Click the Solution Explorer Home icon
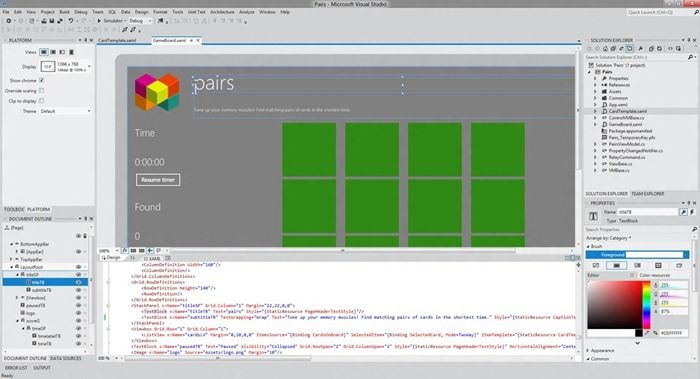700x379 pixels. pyautogui.click(x=605, y=48)
